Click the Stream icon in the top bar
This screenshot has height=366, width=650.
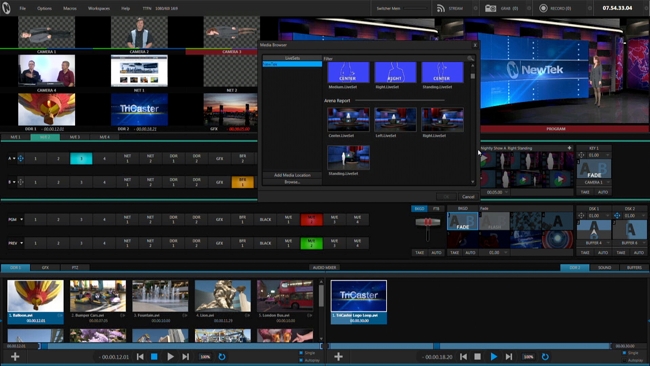(x=441, y=8)
